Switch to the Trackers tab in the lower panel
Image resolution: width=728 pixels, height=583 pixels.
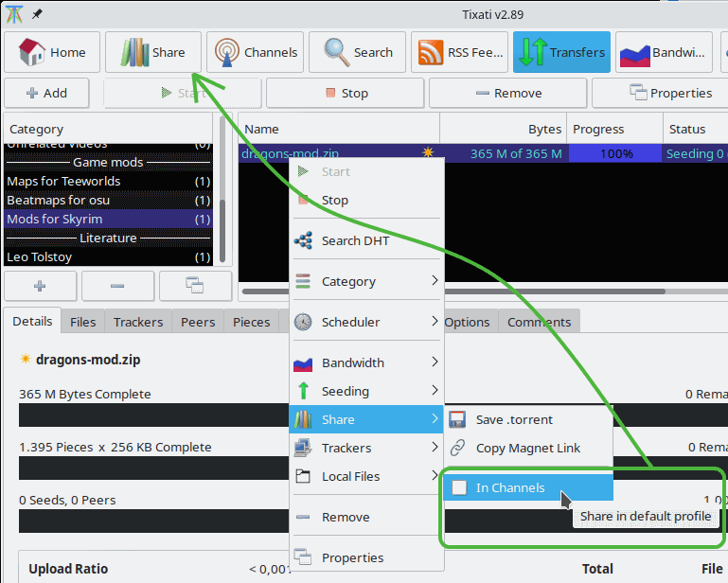[x=138, y=322]
